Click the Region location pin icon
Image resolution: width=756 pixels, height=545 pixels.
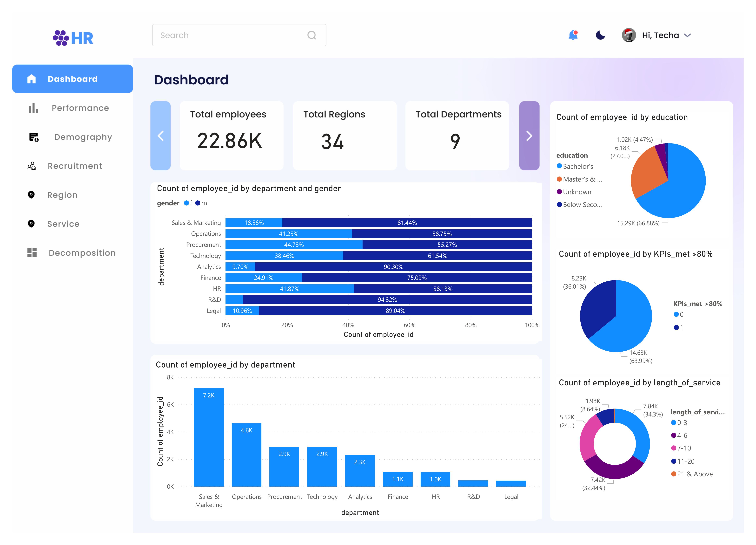point(31,195)
